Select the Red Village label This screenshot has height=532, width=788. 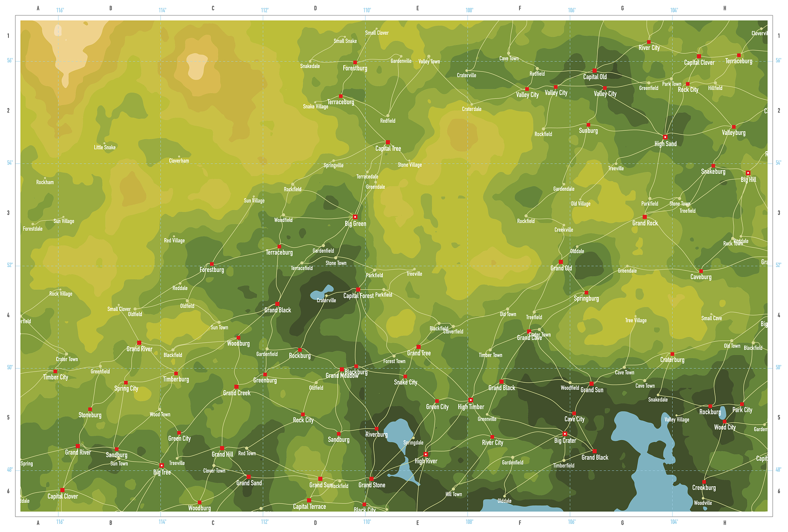pos(174,241)
